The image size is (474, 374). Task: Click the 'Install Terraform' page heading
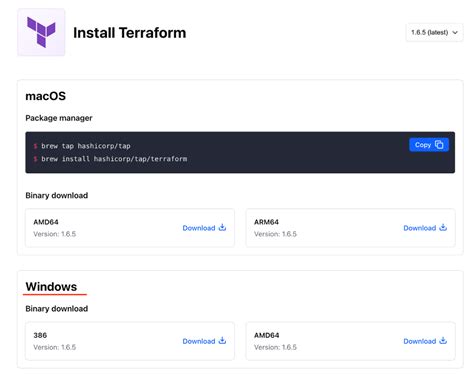click(x=130, y=33)
